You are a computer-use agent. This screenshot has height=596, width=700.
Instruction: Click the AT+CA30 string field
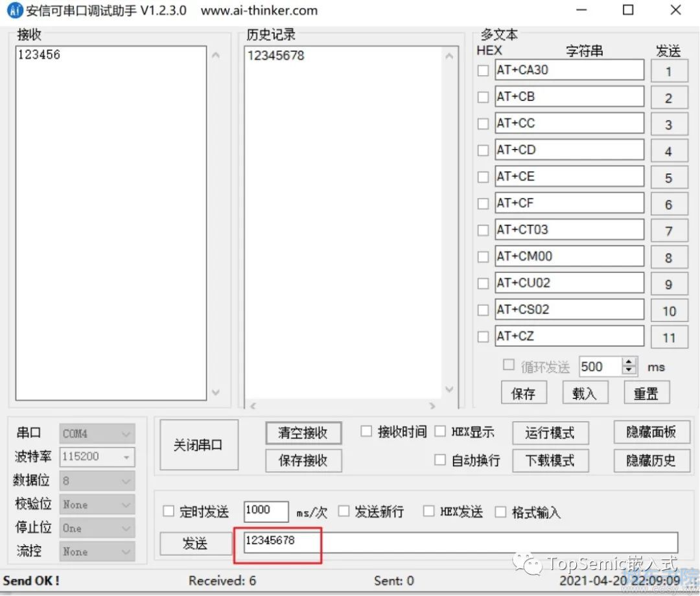tap(570, 70)
